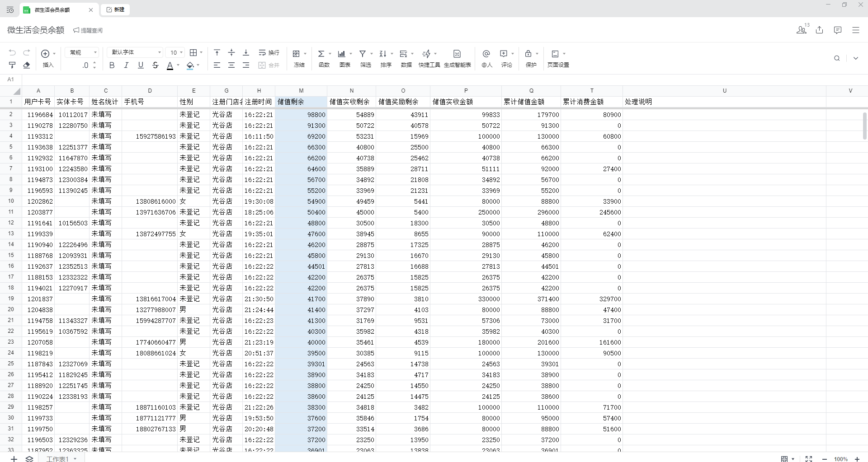
Task: Open the font size 10 dropdown
Action: point(175,52)
